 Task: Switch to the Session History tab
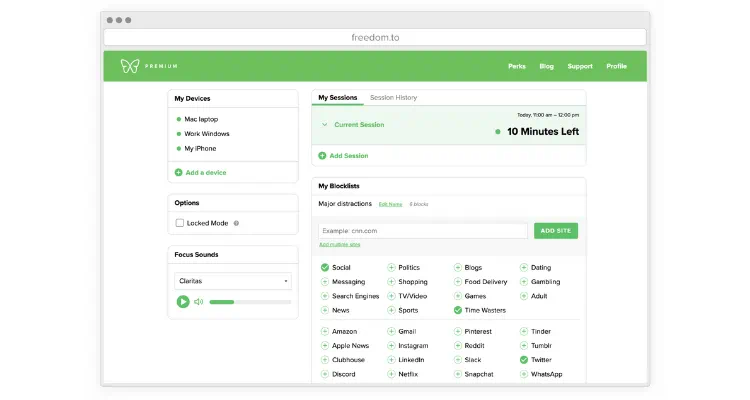393,98
